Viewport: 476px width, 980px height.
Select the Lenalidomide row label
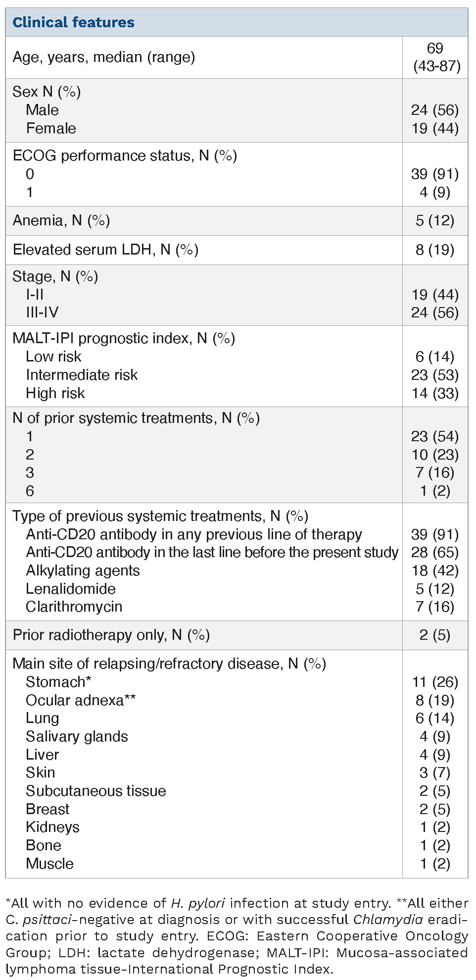click(x=71, y=589)
